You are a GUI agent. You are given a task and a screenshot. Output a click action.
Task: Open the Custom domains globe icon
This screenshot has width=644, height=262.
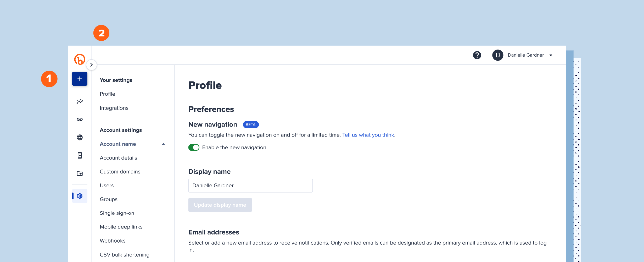pos(80,137)
